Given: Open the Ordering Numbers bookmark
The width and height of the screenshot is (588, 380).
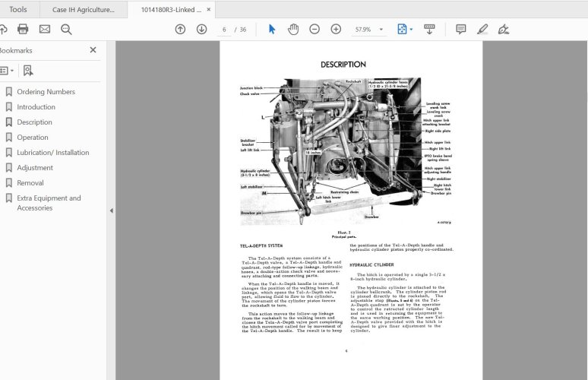Looking at the screenshot, I should 46,92.
